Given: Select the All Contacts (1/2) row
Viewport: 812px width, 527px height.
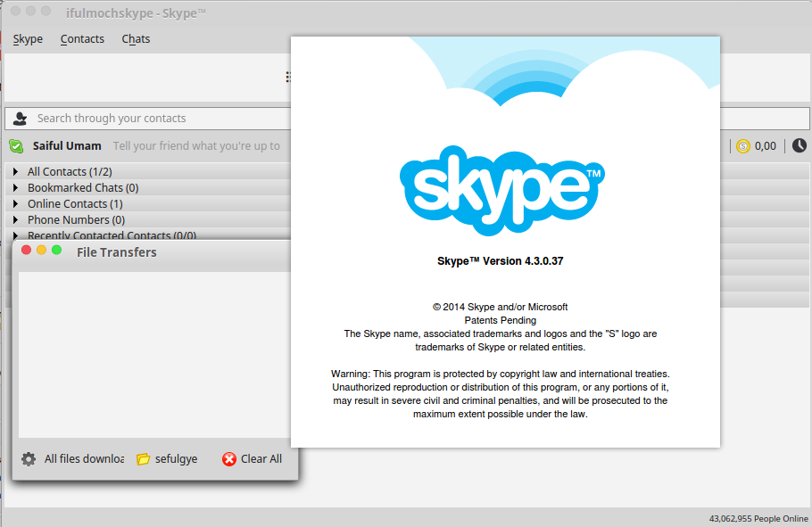Looking at the screenshot, I should tap(148, 171).
